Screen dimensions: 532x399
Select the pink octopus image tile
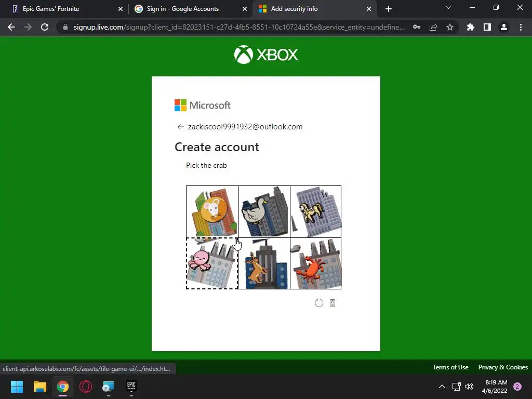pos(212,263)
